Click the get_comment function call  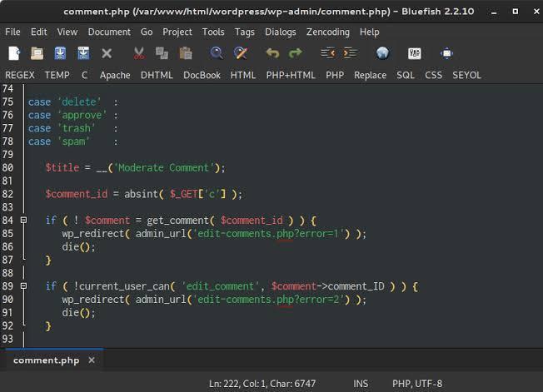pos(177,221)
